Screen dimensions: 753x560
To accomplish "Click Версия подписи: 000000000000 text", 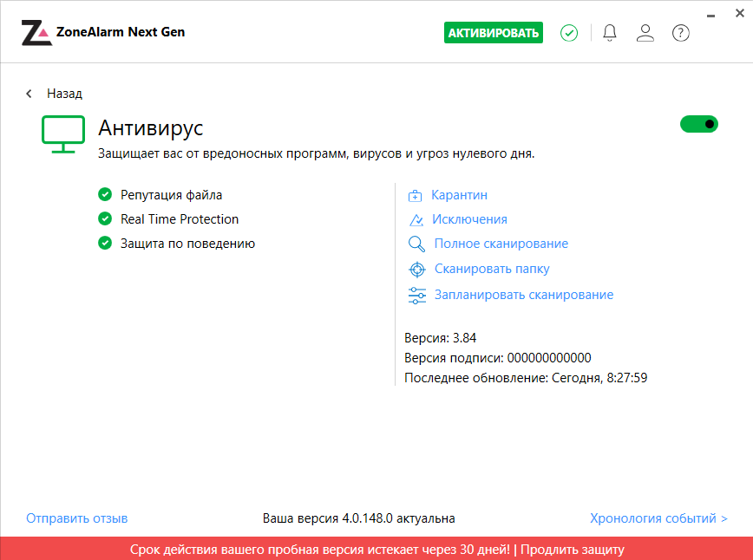I will (498, 357).
